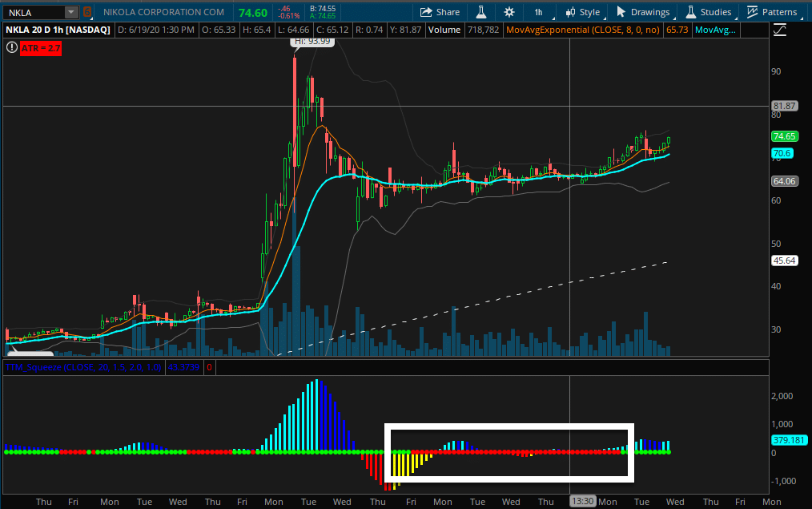This screenshot has width=812, height=509.
Task: Click the green 74.65 last price tag
Action: (x=784, y=136)
